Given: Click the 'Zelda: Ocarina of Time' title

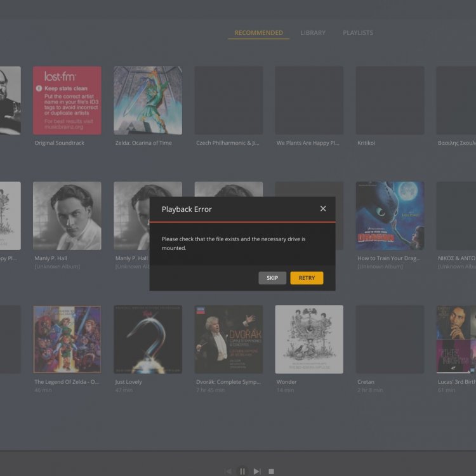Looking at the screenshot, I should 143,143.
